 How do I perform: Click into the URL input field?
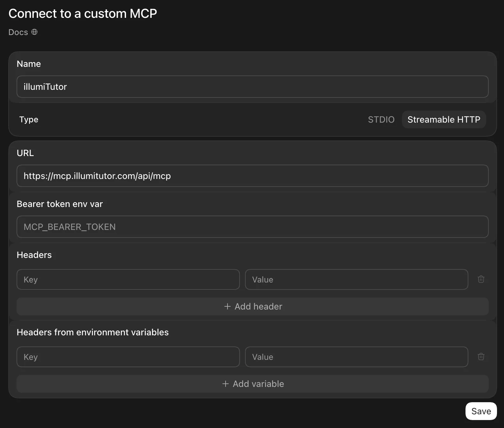point(253,176)
